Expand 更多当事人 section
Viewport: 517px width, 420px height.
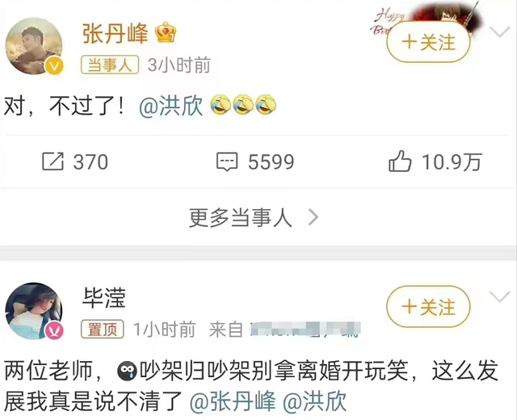coord(253,217)
